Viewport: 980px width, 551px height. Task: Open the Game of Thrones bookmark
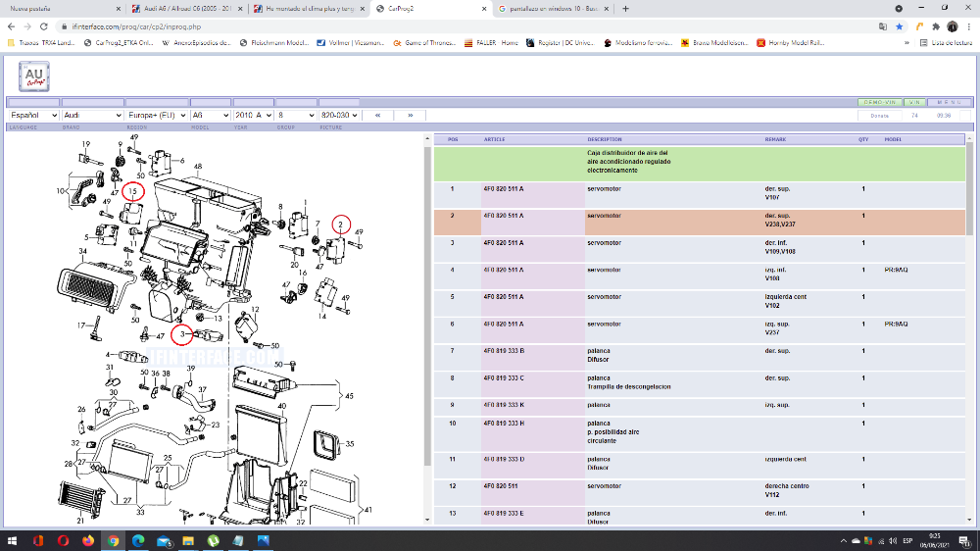424,43
